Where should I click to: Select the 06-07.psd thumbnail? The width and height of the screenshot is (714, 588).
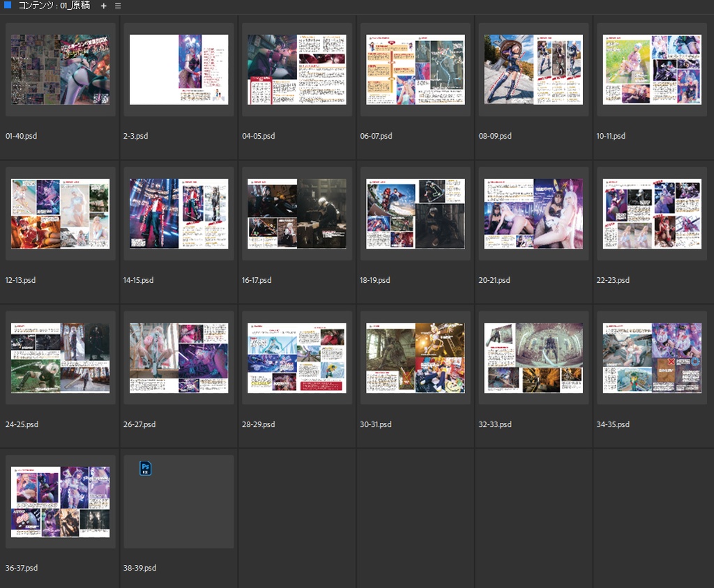416,70
